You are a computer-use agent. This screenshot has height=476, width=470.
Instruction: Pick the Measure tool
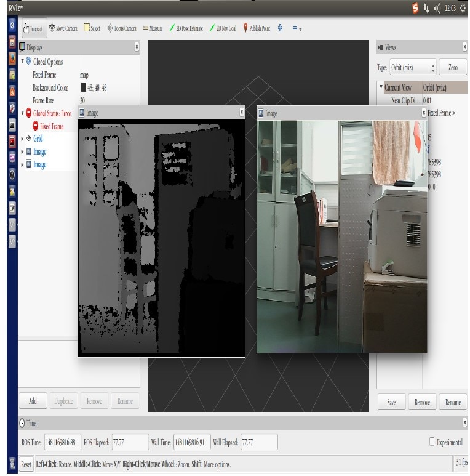(x=153, y=28)
